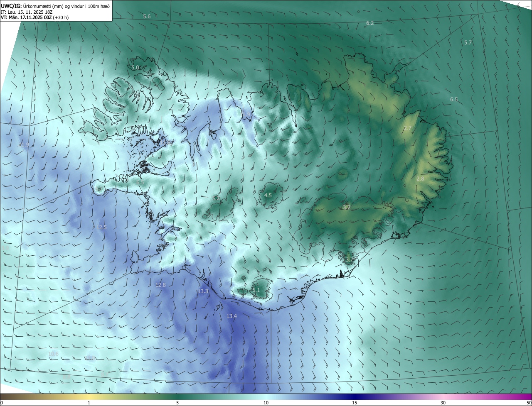This screenshot has width=532, height=406.
Task: Click the 5.7 value label
Action: pyautogui.click(x=468, y=43)
